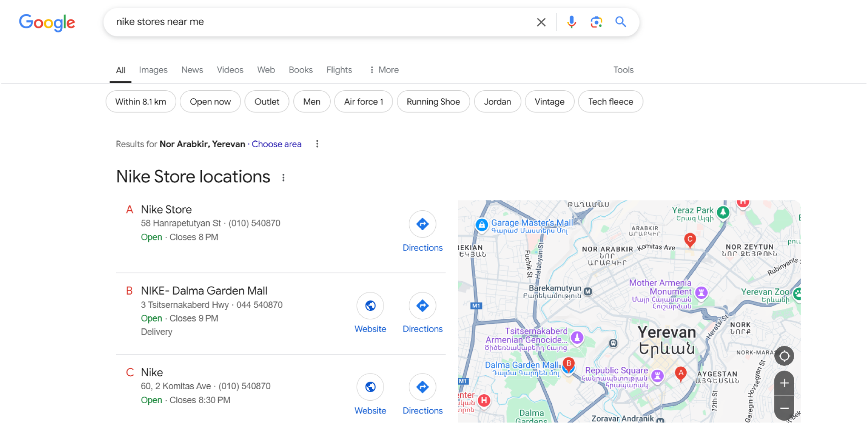Open Google Lens image search
Screen dimensions: 868x424
(x=596, y=22)
